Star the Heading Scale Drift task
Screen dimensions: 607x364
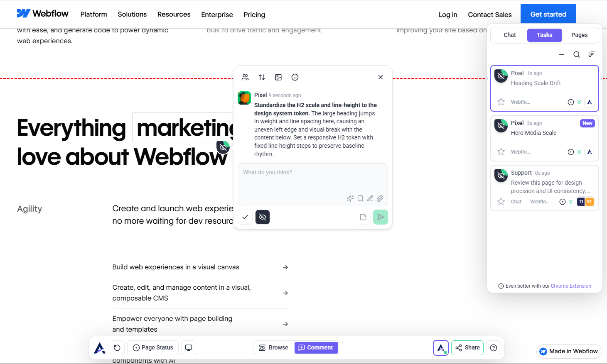point(501,102)
